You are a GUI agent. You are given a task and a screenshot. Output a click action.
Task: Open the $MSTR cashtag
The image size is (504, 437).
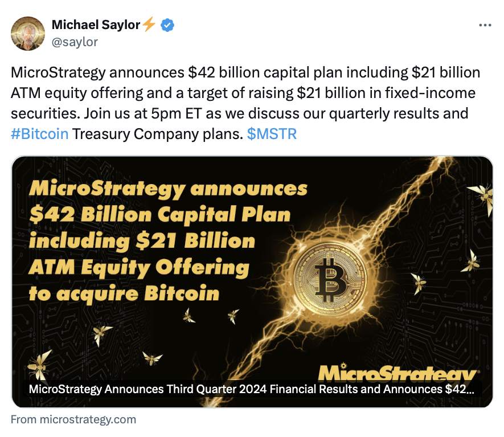[272, 134]
